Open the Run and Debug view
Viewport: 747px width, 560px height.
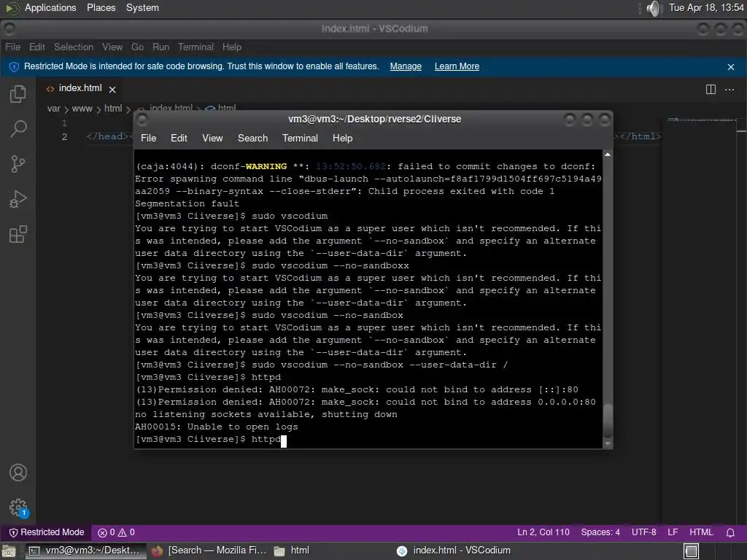click(x=18, y=199)
